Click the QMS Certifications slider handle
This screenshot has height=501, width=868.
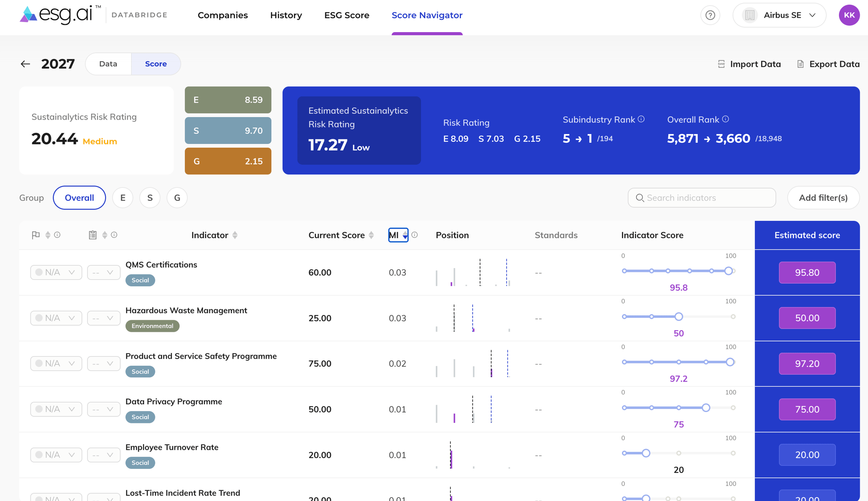[728, 271]
